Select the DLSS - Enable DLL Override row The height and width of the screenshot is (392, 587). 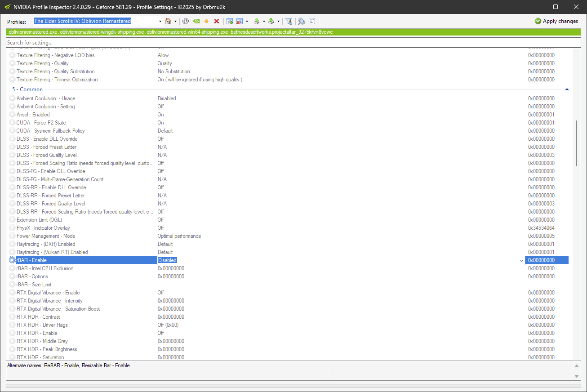(x=289, y=139)
